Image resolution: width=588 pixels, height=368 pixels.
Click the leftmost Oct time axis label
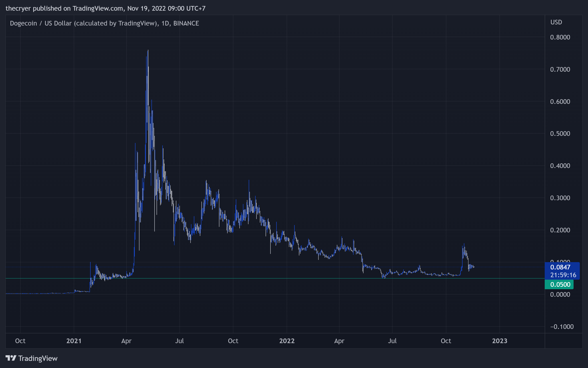(x=20, y=341)
